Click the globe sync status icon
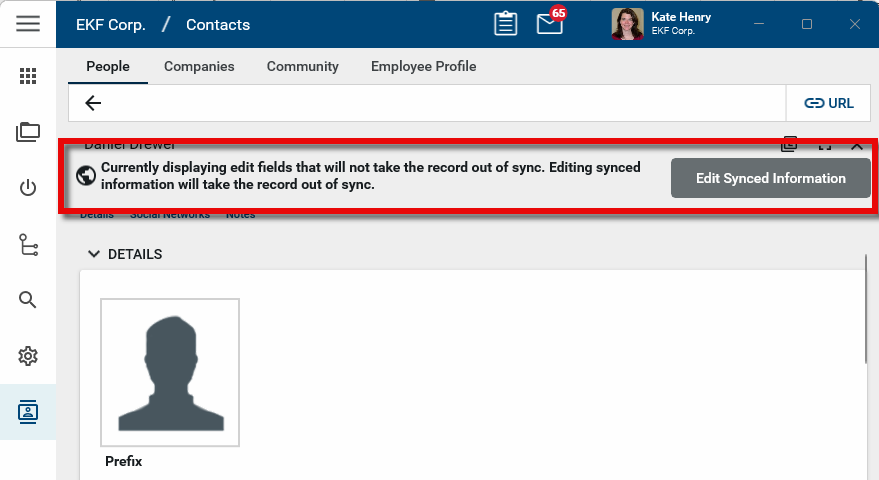The height and width of the screenshot is (480, 879). 86,176
